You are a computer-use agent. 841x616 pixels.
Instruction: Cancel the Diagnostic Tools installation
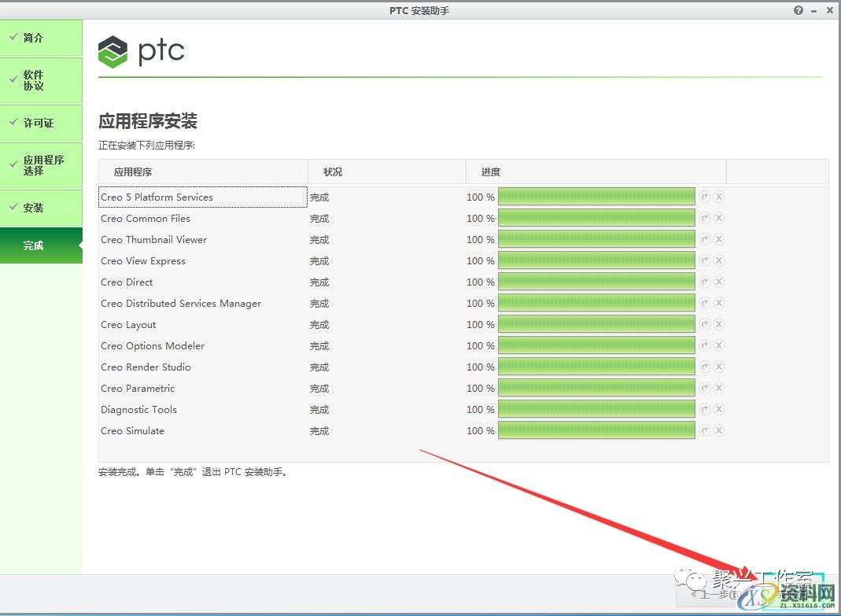click(x=719, y=409)
